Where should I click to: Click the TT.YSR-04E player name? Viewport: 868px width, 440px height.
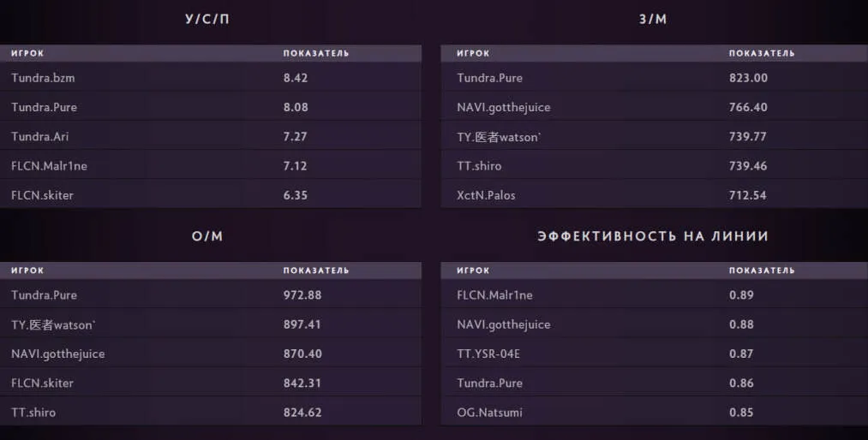488,354
